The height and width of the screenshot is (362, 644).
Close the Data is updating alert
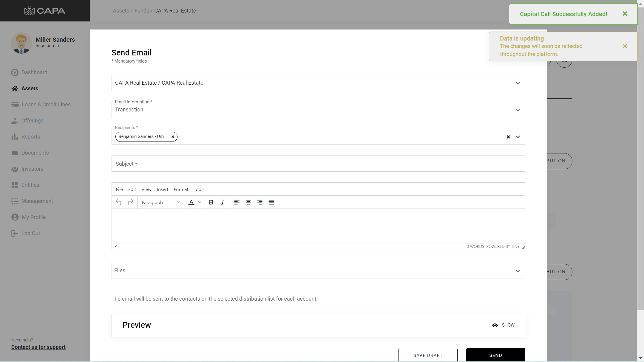point(625,46)
